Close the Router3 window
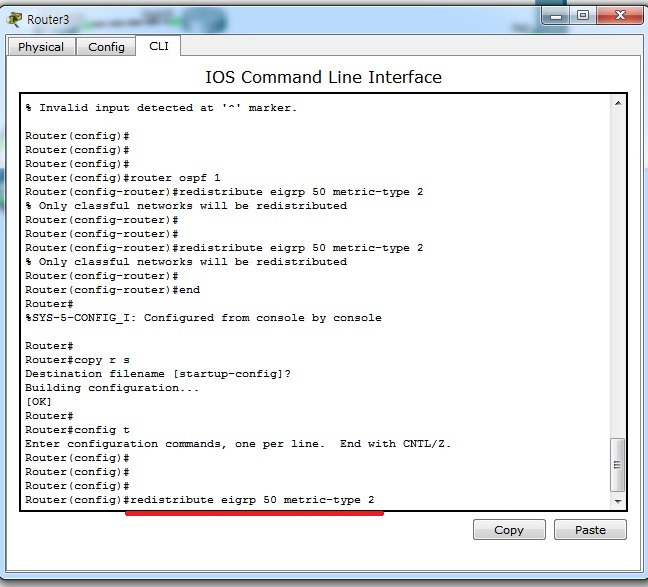Screen dimensions: 648x587 click(x=619, y=16)
